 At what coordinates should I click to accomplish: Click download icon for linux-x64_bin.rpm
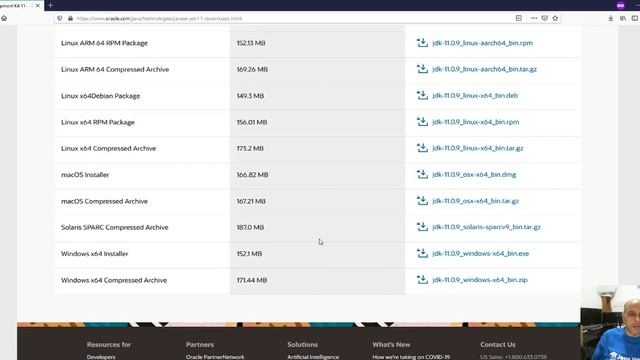(x=422, y=122)
